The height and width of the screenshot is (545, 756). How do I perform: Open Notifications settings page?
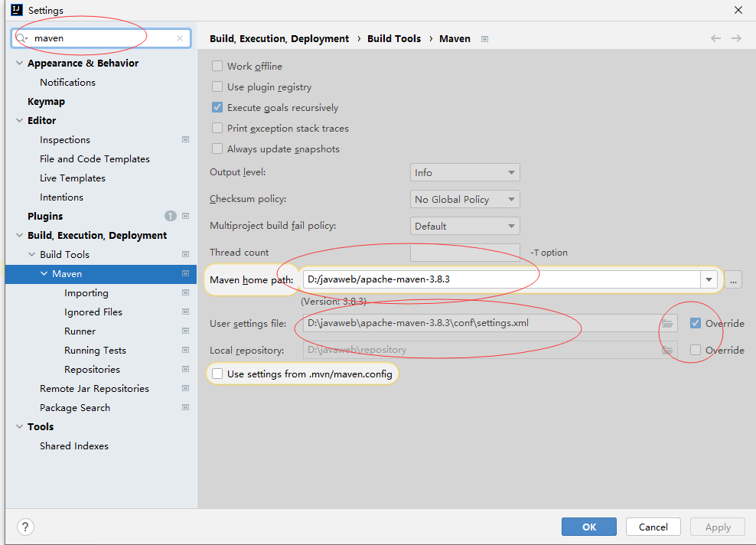(x=67, y=83)
